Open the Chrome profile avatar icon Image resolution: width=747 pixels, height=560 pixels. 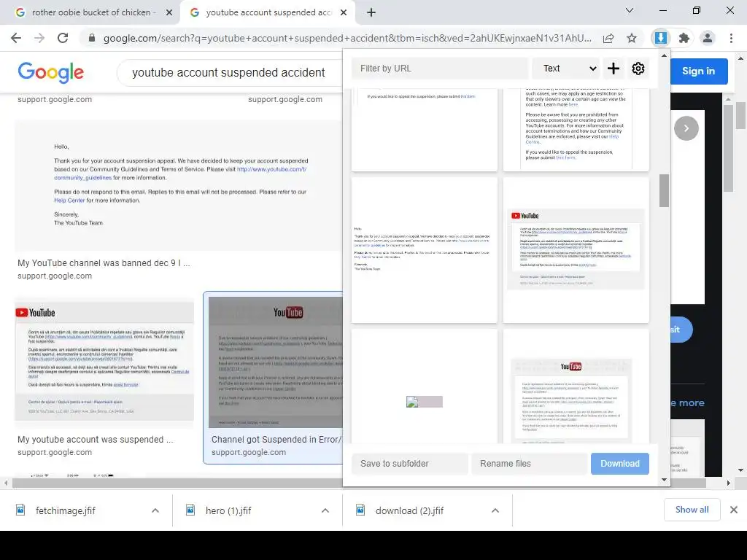(x=708, y=38)
